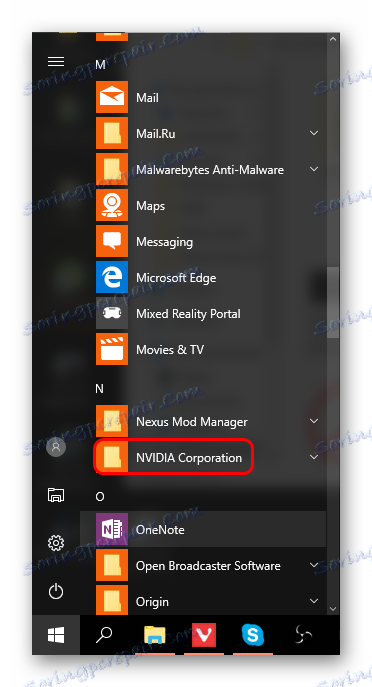Open Settings via the gear icon
372x687 pixels.
pos(56,543)
